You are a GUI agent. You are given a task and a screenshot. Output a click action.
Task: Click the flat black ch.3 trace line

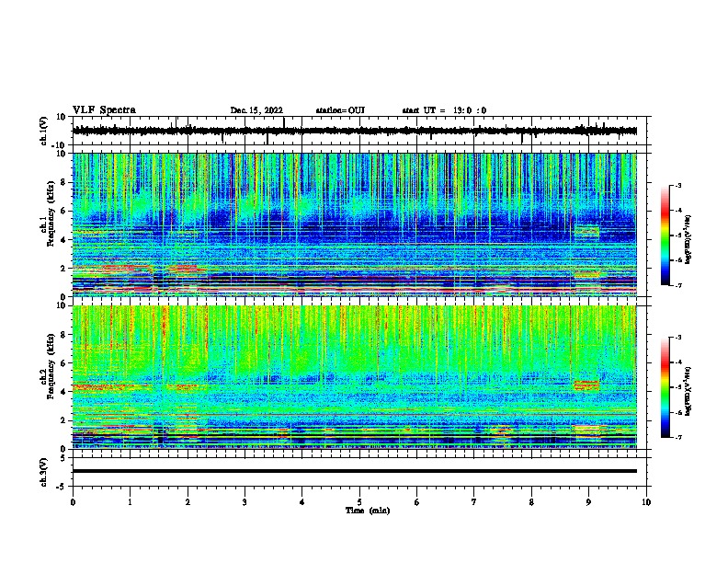click(354, 471)
